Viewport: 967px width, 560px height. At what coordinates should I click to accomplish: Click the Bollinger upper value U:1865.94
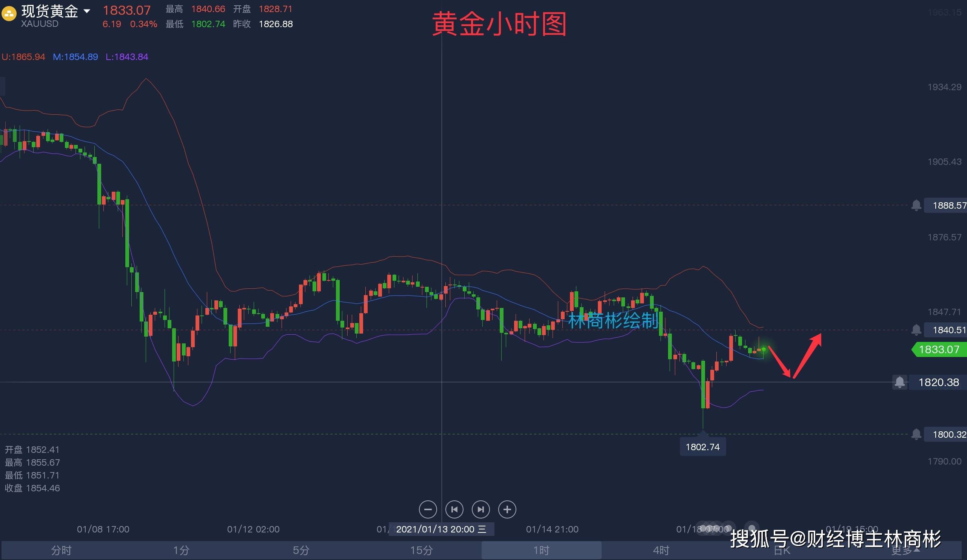23,57
